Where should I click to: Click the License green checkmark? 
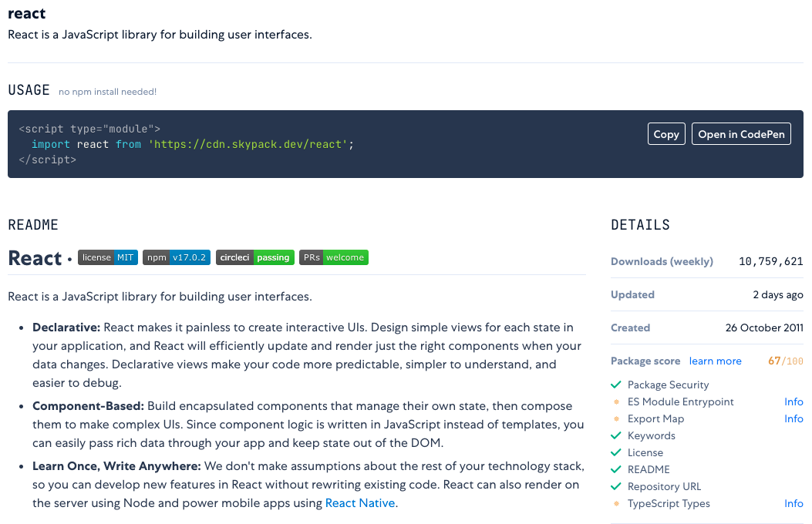coord(615,452)
